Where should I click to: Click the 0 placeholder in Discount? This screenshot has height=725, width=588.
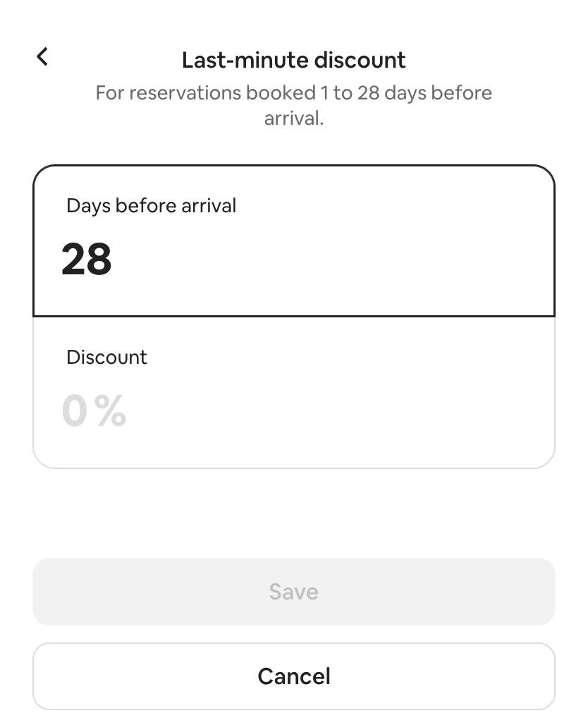click(75, 410)
